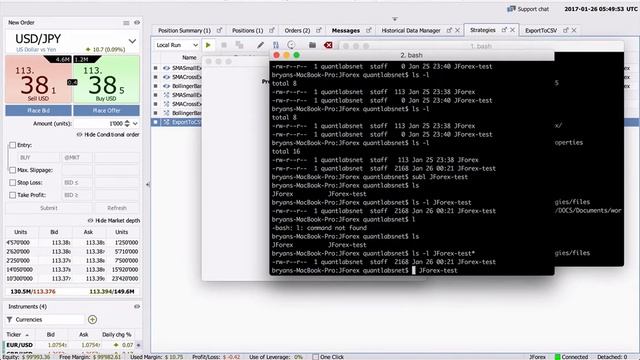Open the @MKT entry type dropdown
The height and width of the screenshot is (360, 640).
[77, 158]
